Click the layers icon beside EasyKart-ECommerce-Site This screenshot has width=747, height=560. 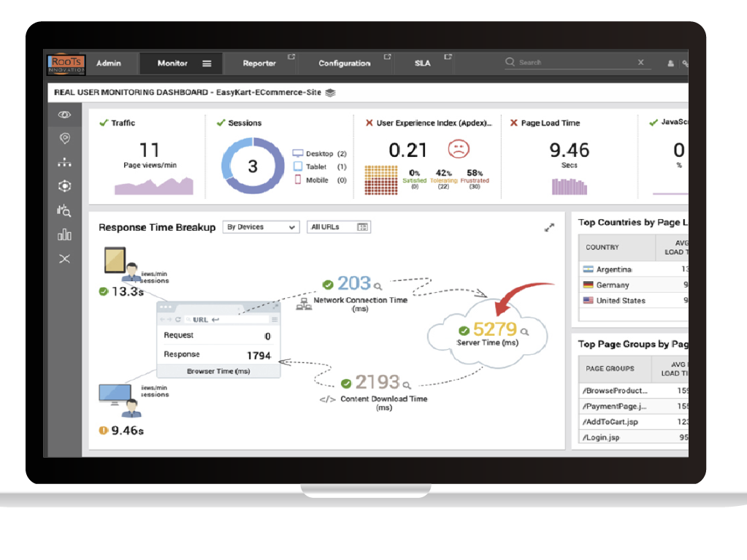click(x=330, y=93)
